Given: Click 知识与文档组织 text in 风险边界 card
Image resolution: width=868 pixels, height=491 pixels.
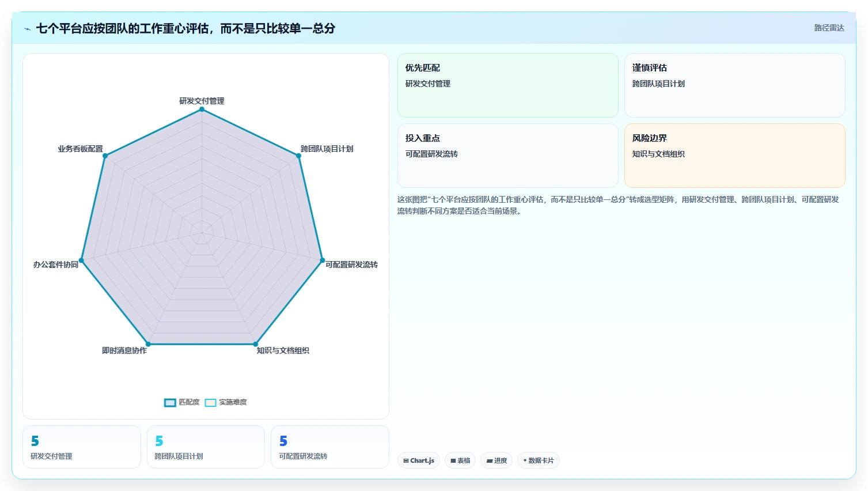Looking at the screenshot, I should pyautogui.click(x=658, y=154).
